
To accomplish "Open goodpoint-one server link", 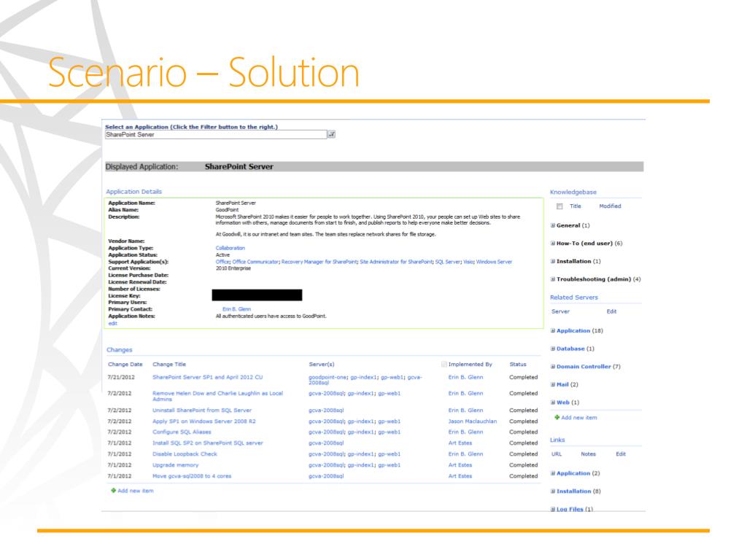I will click(328, 377).
